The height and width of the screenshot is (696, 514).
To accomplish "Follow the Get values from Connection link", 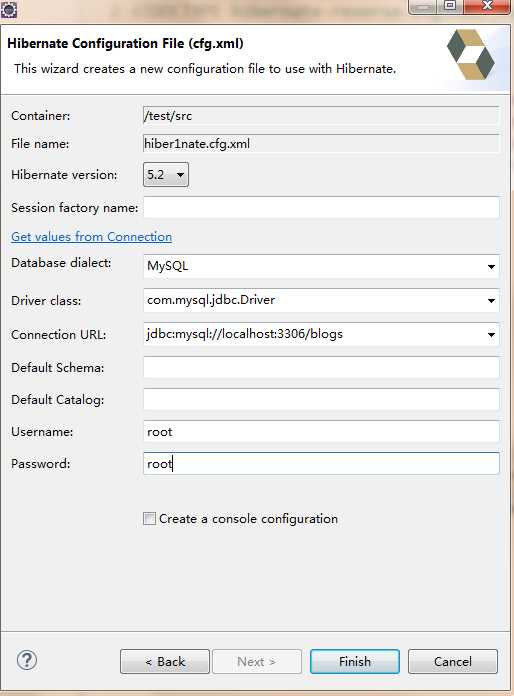I will 91,237.
